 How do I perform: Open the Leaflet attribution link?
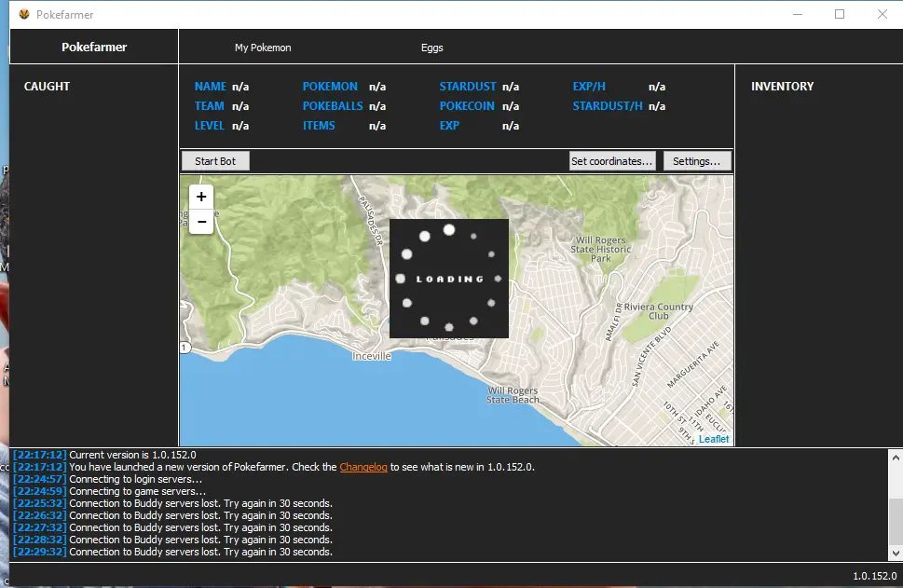click(714, 439)
